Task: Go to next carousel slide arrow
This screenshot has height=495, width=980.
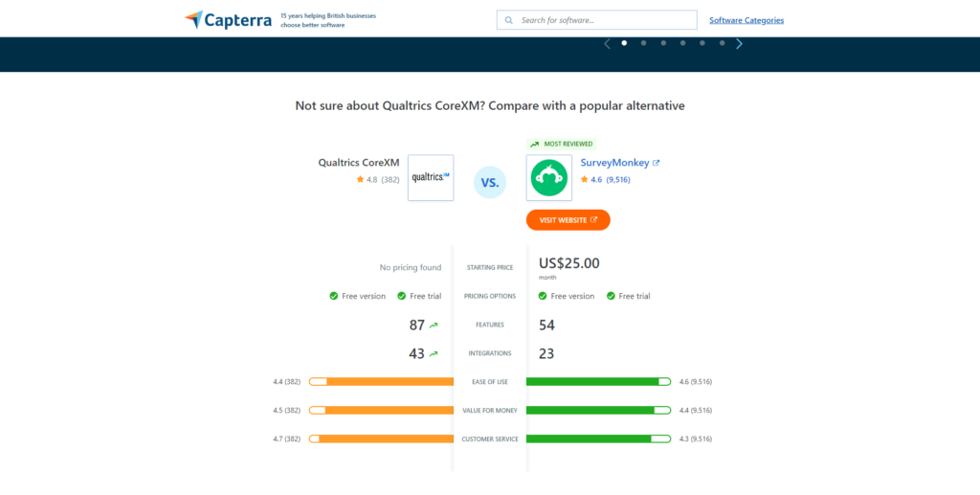Action: (x=740, y=43)
